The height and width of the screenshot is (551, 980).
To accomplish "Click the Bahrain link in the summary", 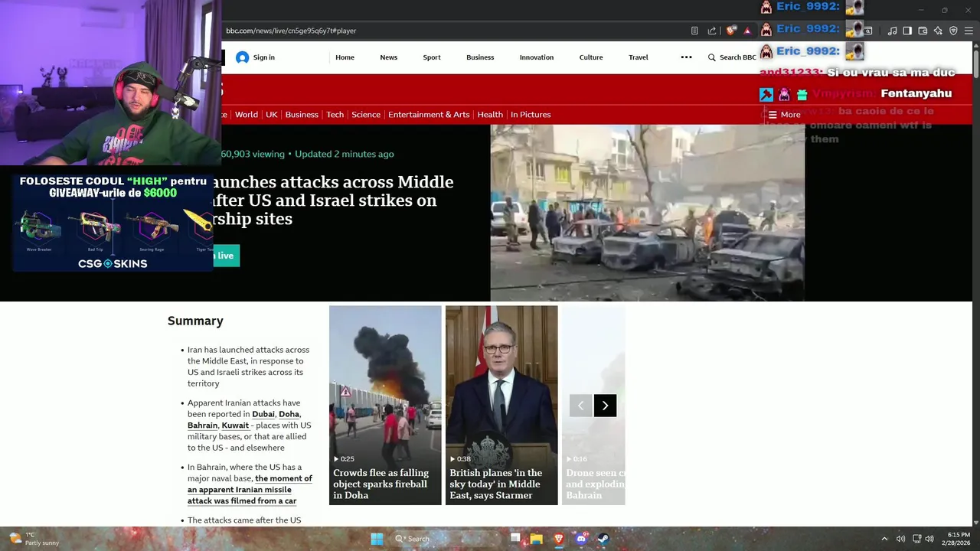I will pos(202,425).
